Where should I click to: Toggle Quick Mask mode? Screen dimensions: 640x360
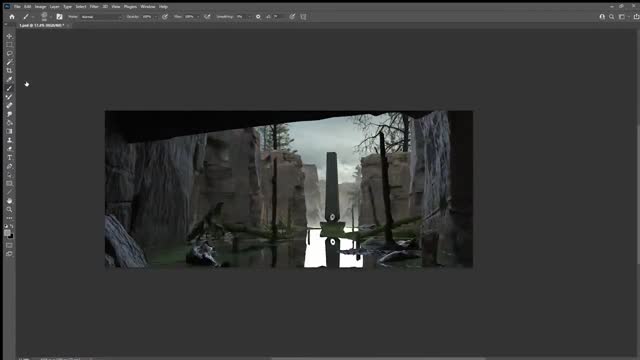pyautogui.click(x=9, y=245)
